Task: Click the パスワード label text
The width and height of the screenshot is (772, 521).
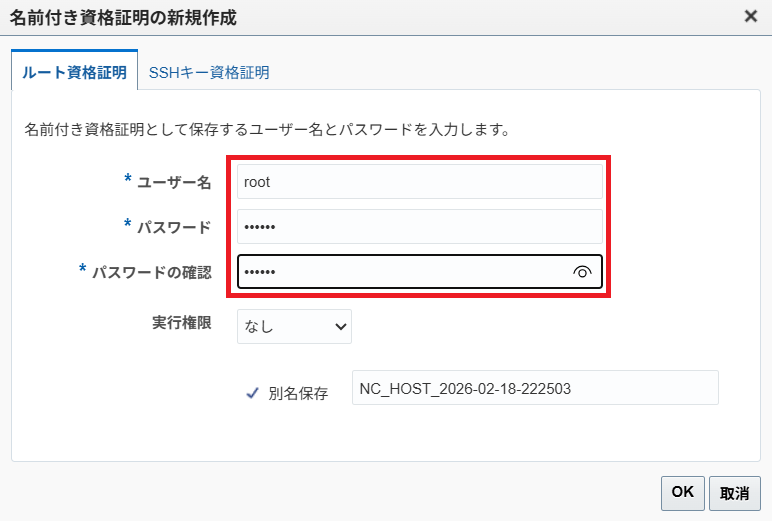Action: pos(174,227)
